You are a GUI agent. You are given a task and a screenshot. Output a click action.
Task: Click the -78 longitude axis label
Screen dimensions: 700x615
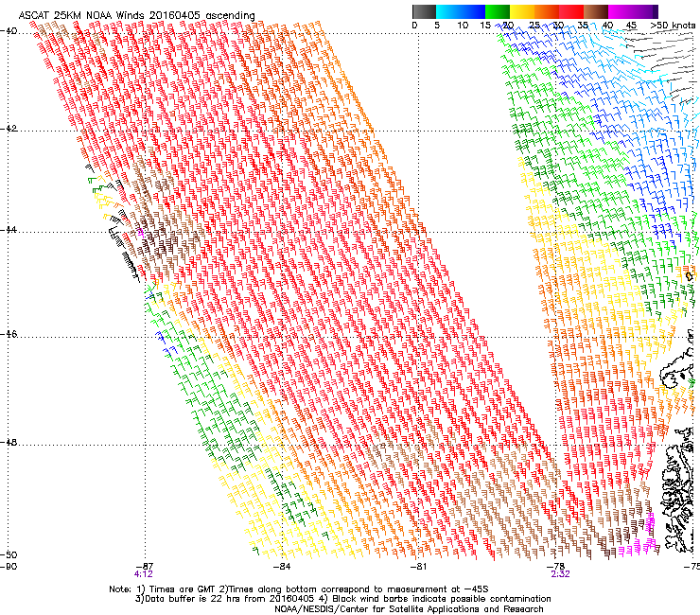click(556, 567)
